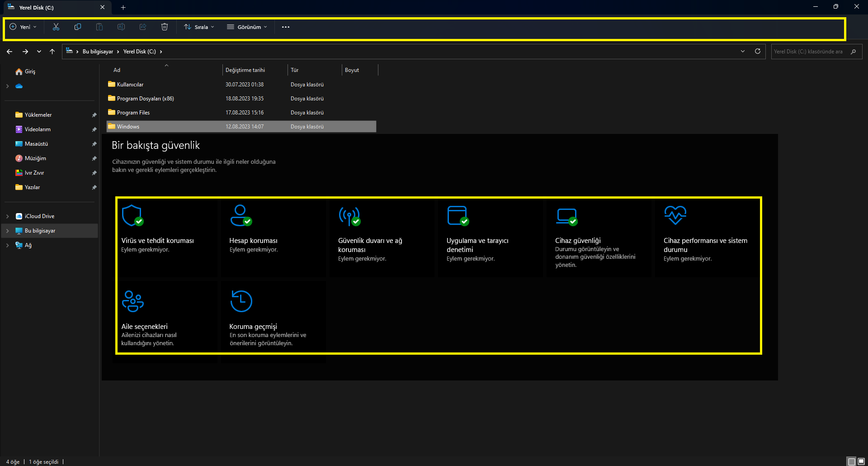Expand the Ağ tree node
This screenshot has width=868, height=466.
point(7,245)
